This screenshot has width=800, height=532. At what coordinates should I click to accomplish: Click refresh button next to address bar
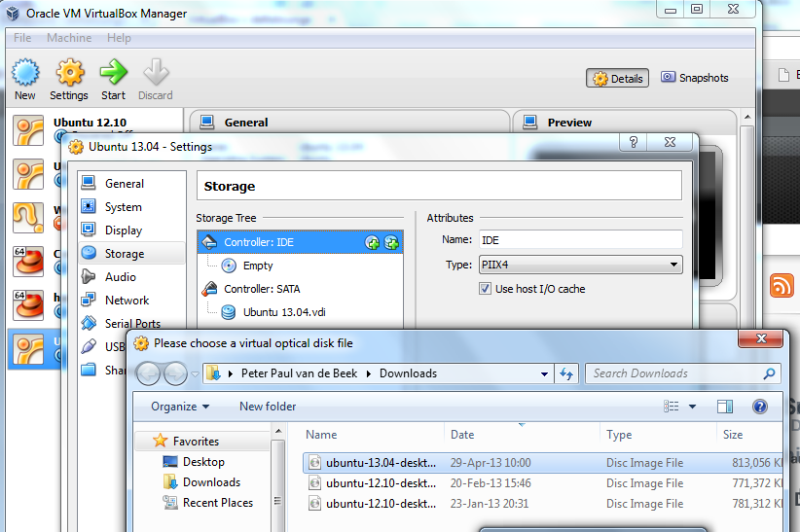click(x=566, y=373)
